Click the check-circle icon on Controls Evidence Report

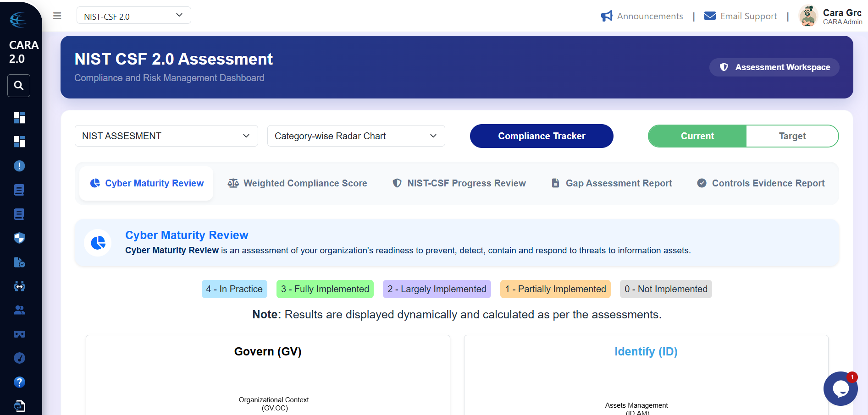click(702, 183)
